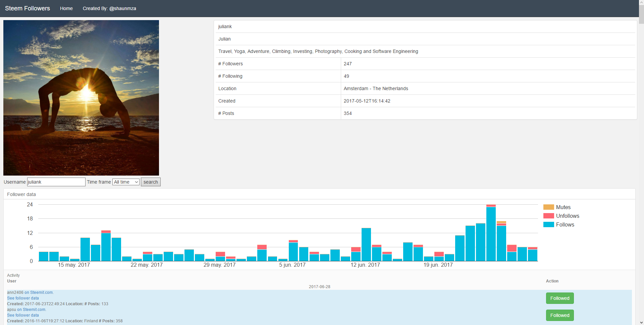Click the 15 may. 2017 axis label
644x325 pixels.
pyautogui.click(x=74, y=265)
